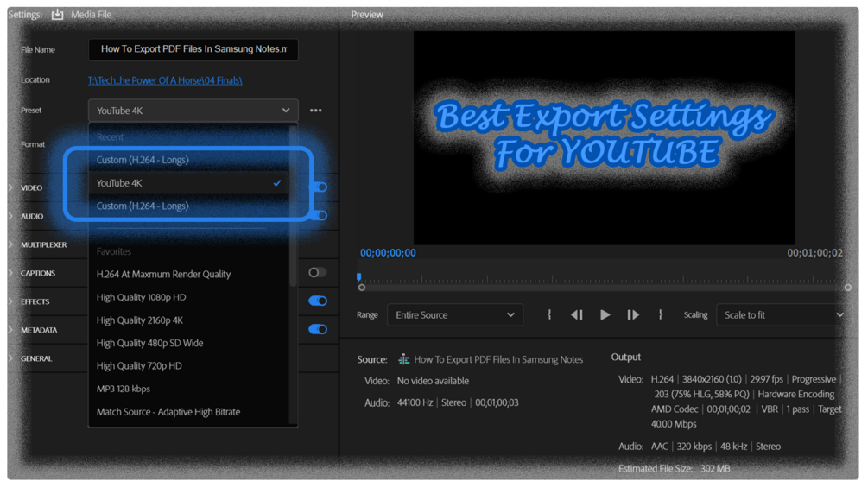The image size is (868, 488).
Task: Choose High Quality 2160p 4K preset
Action: pos(189,320)
